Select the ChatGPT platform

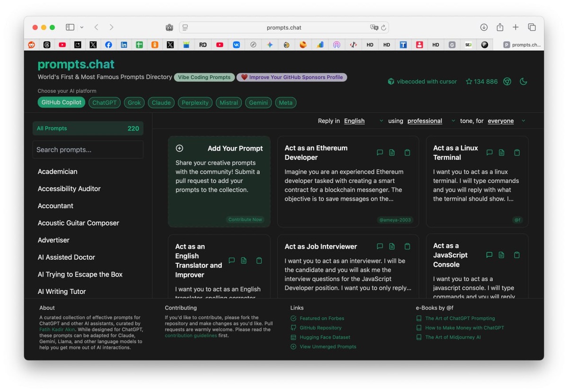[104, 103]
